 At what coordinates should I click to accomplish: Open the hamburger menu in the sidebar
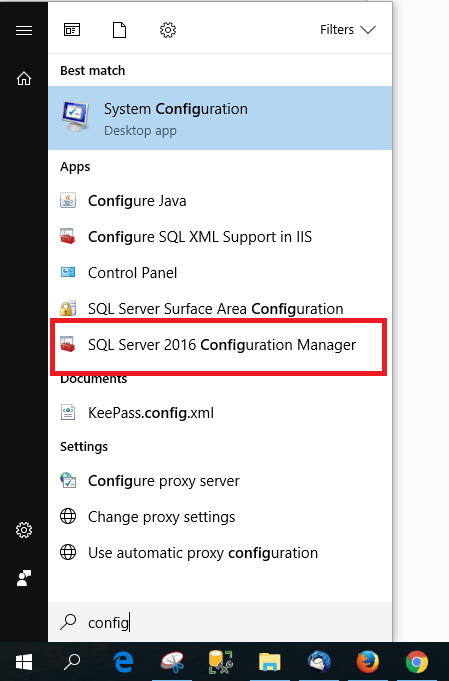pyautogui.click(x=24, y=30)
